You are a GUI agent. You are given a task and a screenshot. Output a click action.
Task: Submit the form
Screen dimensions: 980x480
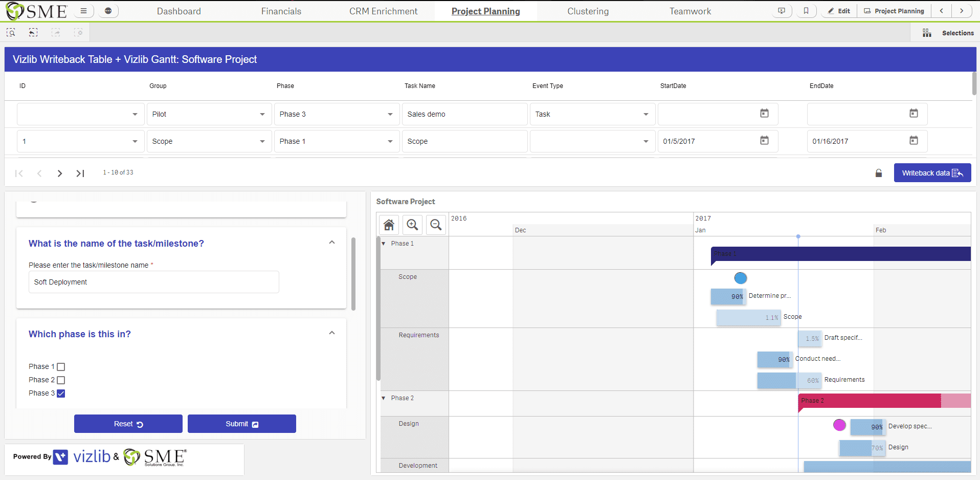click(x=242, y=424)
